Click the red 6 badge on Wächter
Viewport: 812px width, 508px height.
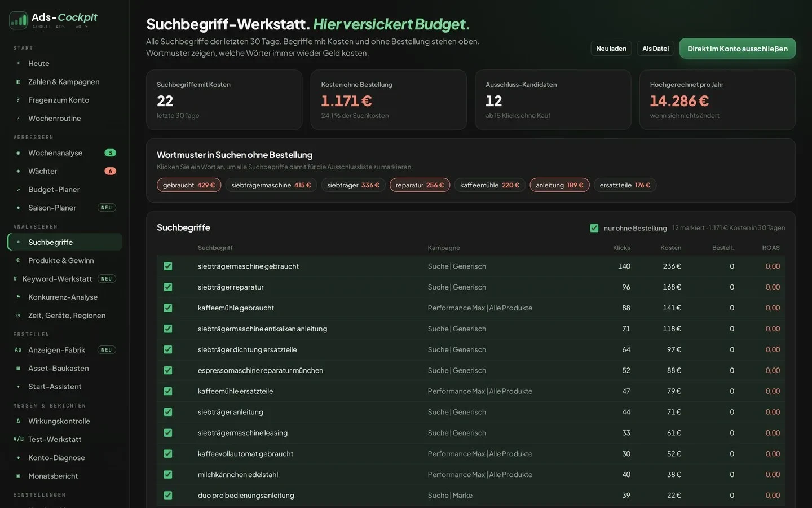coord(111,171)
